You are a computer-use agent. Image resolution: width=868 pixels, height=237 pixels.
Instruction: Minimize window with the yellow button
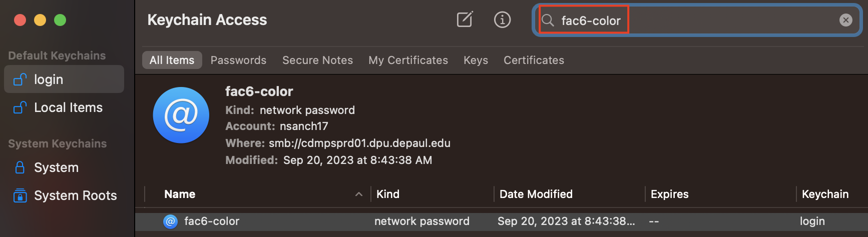(40, 20)
